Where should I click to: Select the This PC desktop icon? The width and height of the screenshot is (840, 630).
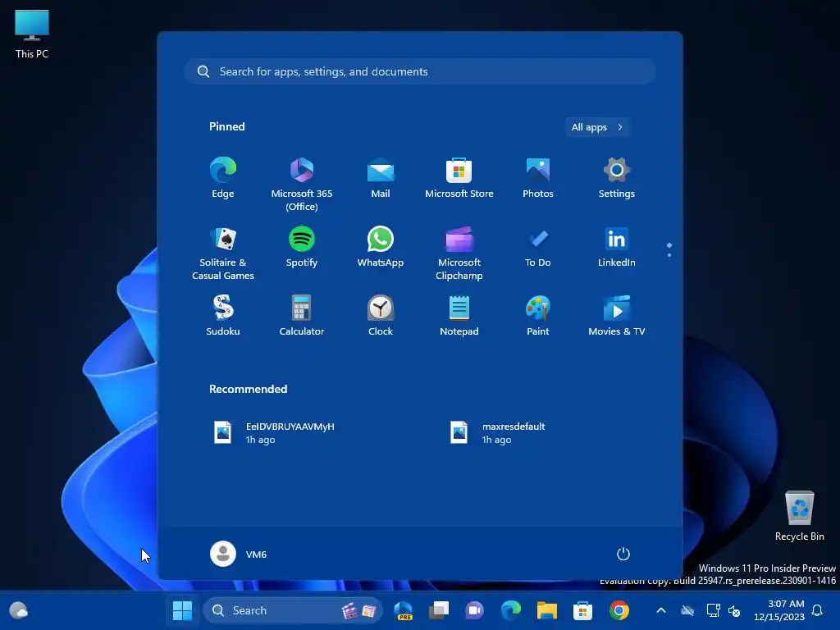[32, 34]
